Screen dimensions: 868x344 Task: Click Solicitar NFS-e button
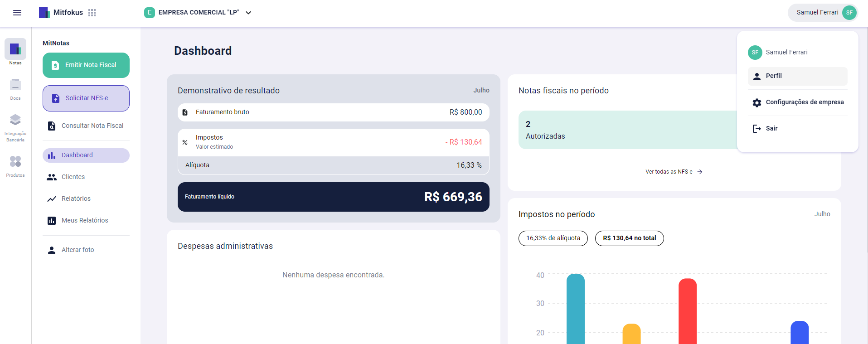coord(86,98)
